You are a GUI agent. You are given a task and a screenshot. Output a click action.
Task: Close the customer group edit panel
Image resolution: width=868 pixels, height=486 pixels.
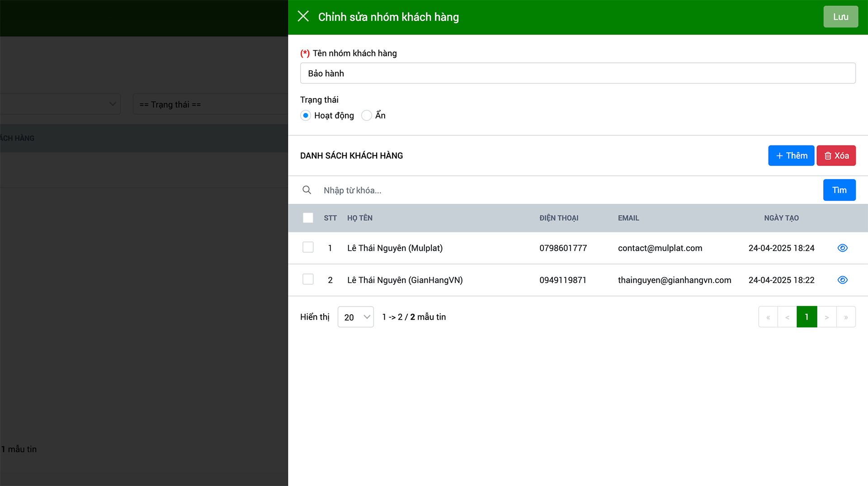(303, 17)
